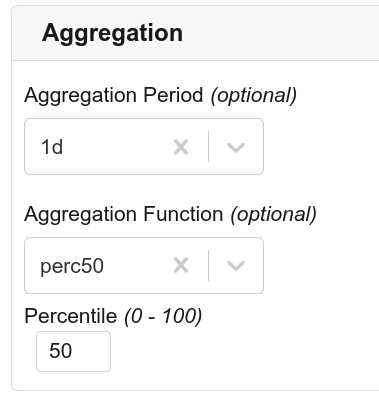The width and height of the screenshot is (379, 395).
Task: Expand the Aggregation Function dropdown arrow
Action: 236,266
